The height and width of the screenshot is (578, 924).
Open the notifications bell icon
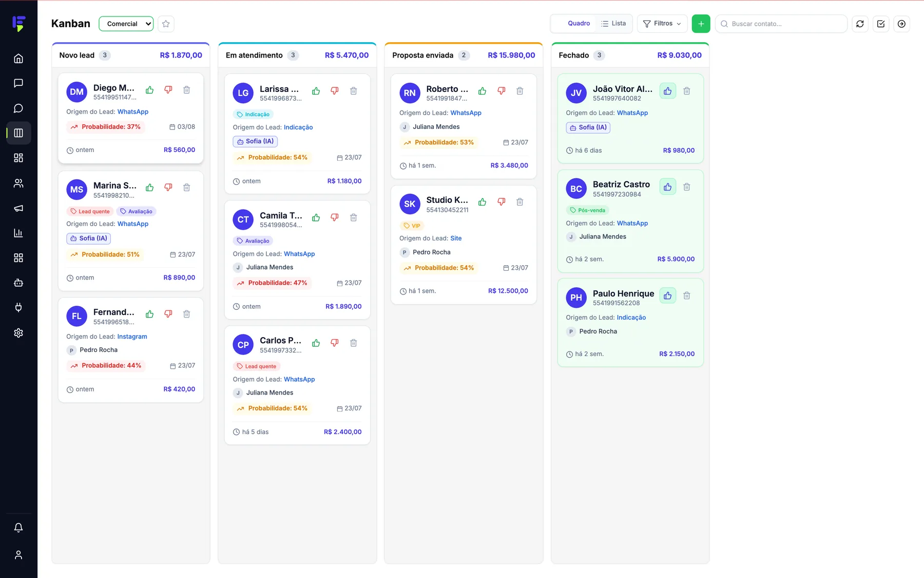coord(18,528)
